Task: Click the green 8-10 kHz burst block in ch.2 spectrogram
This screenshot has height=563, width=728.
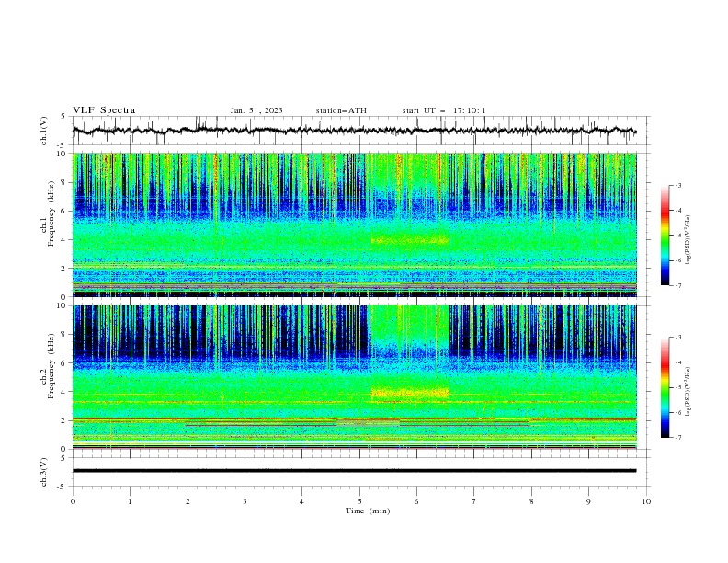Action: click(410, 325)
